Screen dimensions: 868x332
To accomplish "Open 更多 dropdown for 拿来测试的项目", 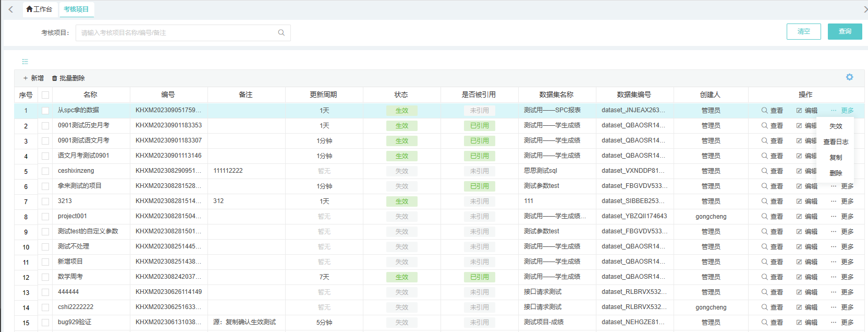I will (842, 186).
